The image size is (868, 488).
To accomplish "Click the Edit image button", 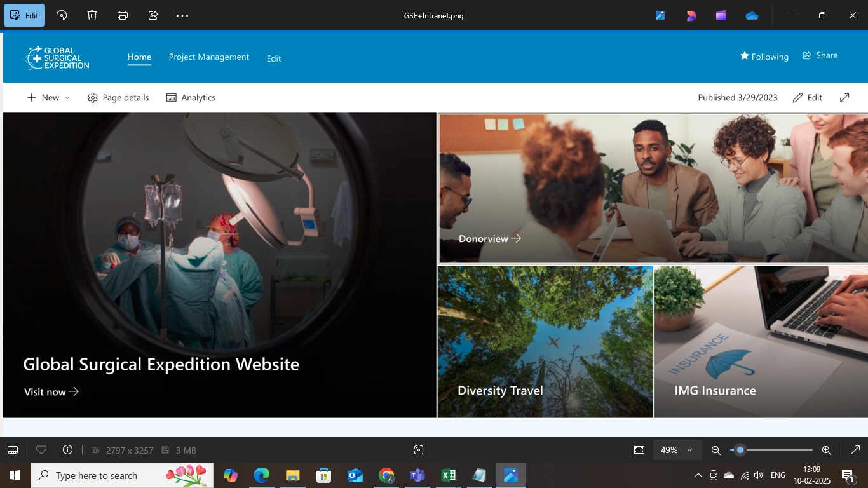I will coord(25,15).
